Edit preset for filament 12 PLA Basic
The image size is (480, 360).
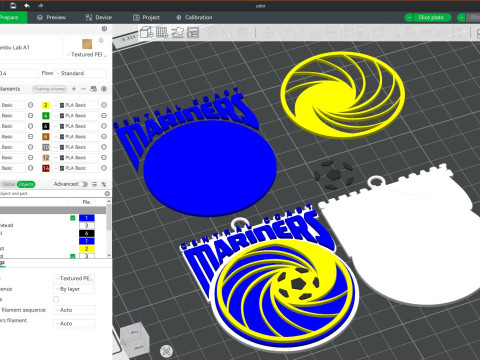[x=104, y=158]
